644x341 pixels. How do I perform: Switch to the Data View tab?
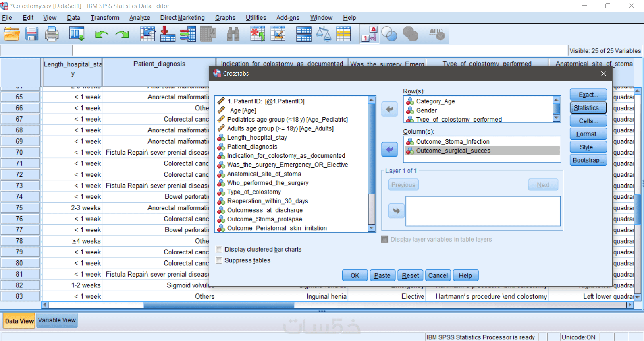click(x=19, y=321)
